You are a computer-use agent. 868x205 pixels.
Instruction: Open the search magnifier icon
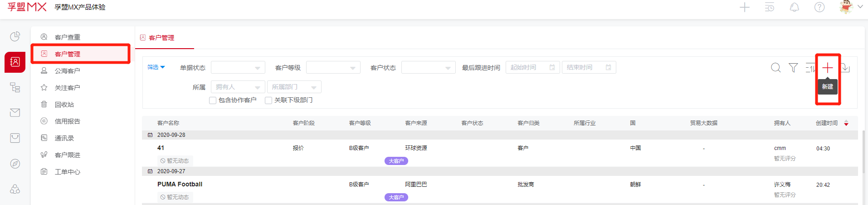(776, 68)
